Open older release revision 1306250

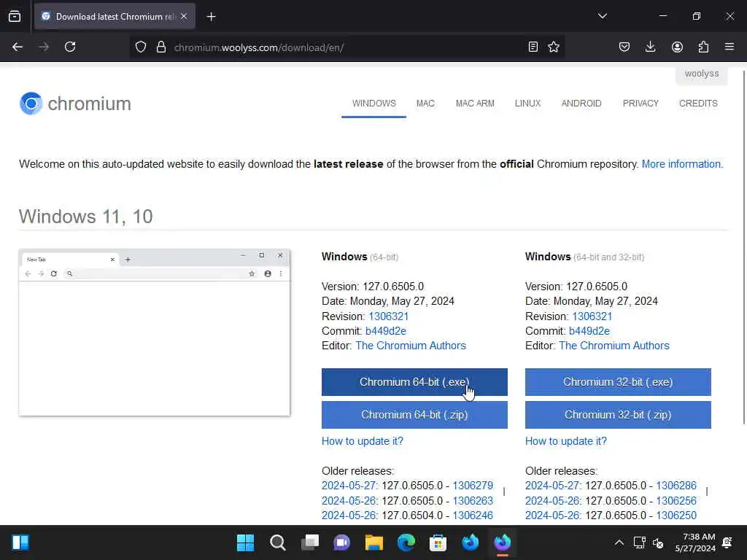pyautogui.click(x=676, y=516)
